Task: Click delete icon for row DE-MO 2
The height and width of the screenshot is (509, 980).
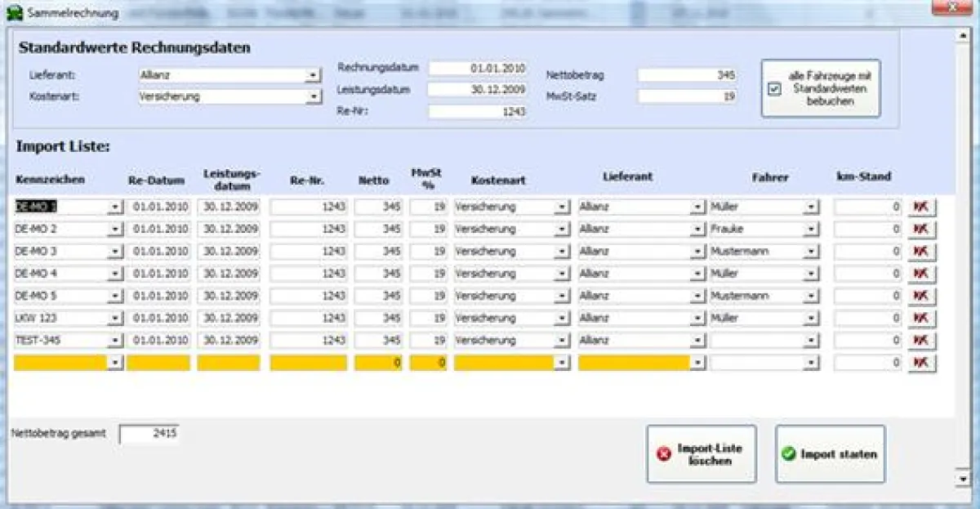Action: pyautogui.click(x=922, y=230)
